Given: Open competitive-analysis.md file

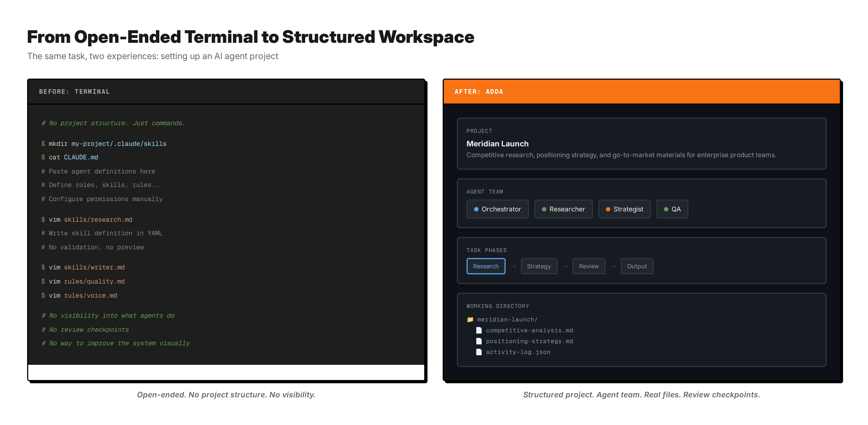Looking at the screenshot, I should point(529,330).
